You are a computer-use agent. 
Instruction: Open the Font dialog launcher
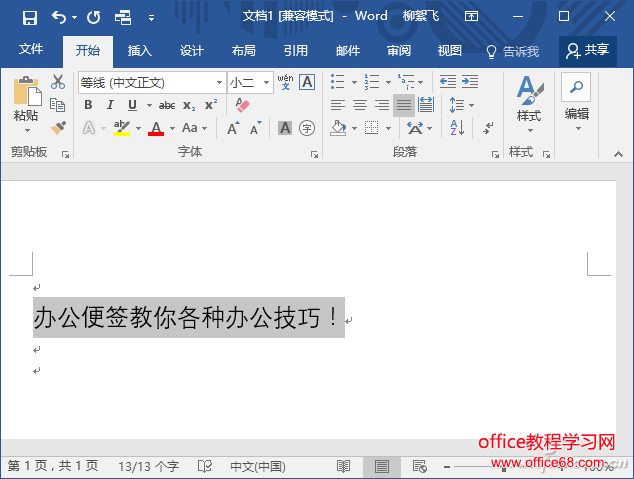tap(314, 154)
